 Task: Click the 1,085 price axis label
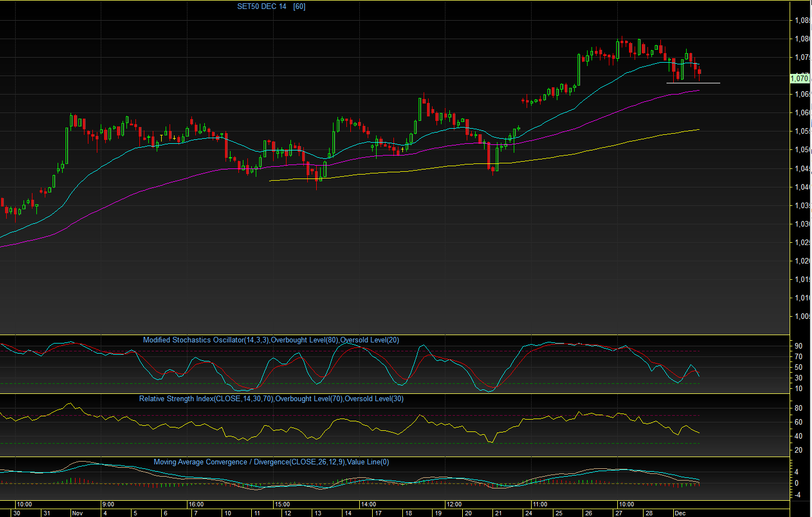pyautogui.click(x=802, y=21)
